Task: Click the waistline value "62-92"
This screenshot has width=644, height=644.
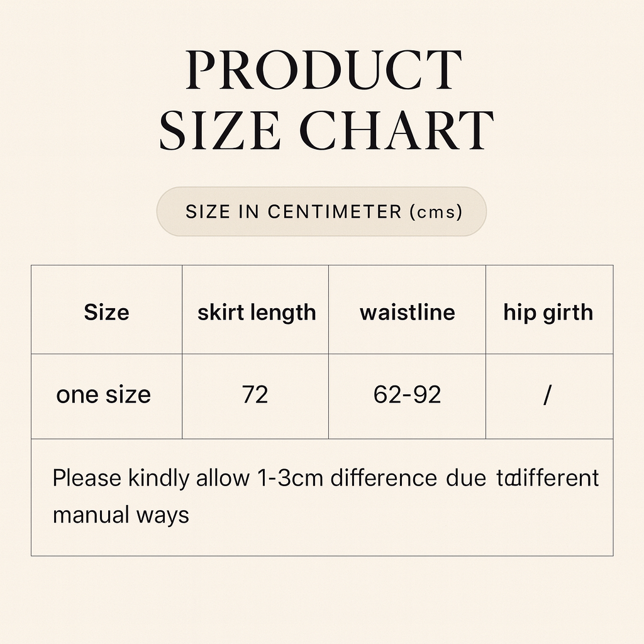Action: 407,395
